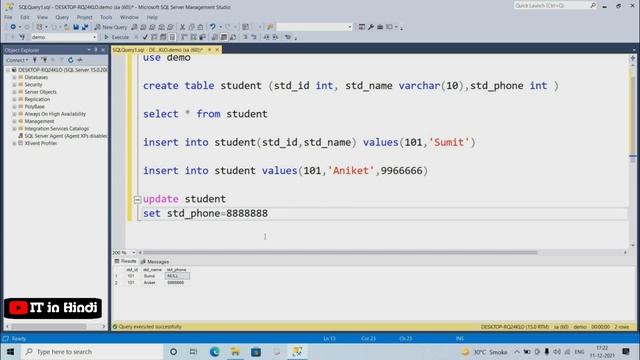Screen dimensions: 640x360
Task: Open Microsoft Edge from the taskbar
Action: pos(214,351)
